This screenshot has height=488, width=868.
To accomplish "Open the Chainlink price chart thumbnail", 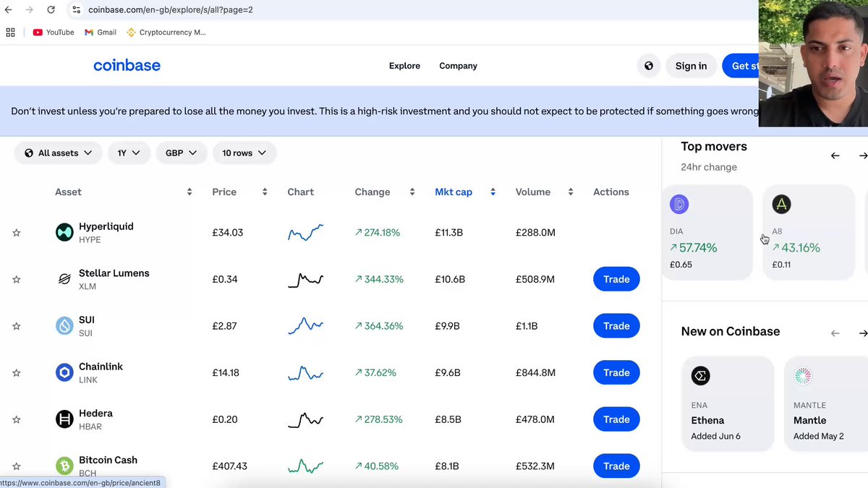I will click(306, 372).
